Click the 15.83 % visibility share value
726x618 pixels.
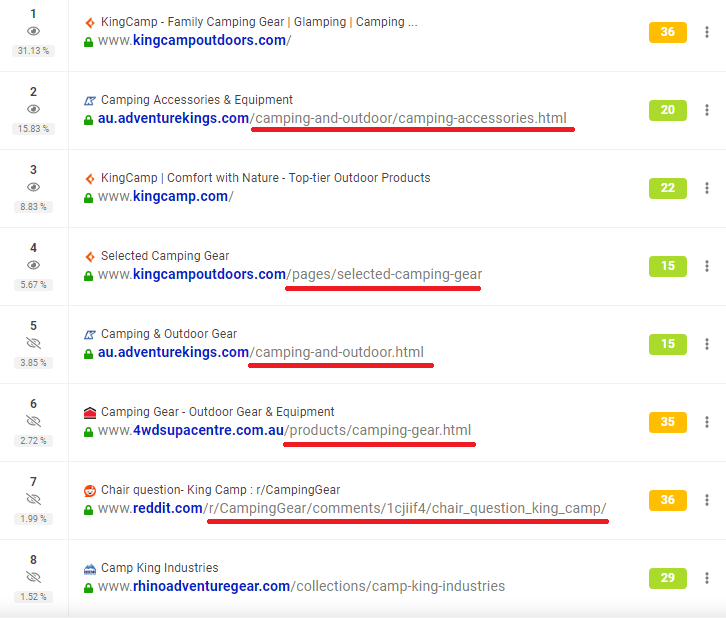pyautogui.click(x=33, y=129)
